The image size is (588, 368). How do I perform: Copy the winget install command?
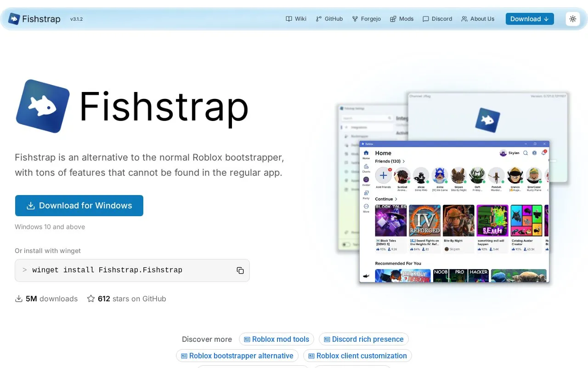240,270
